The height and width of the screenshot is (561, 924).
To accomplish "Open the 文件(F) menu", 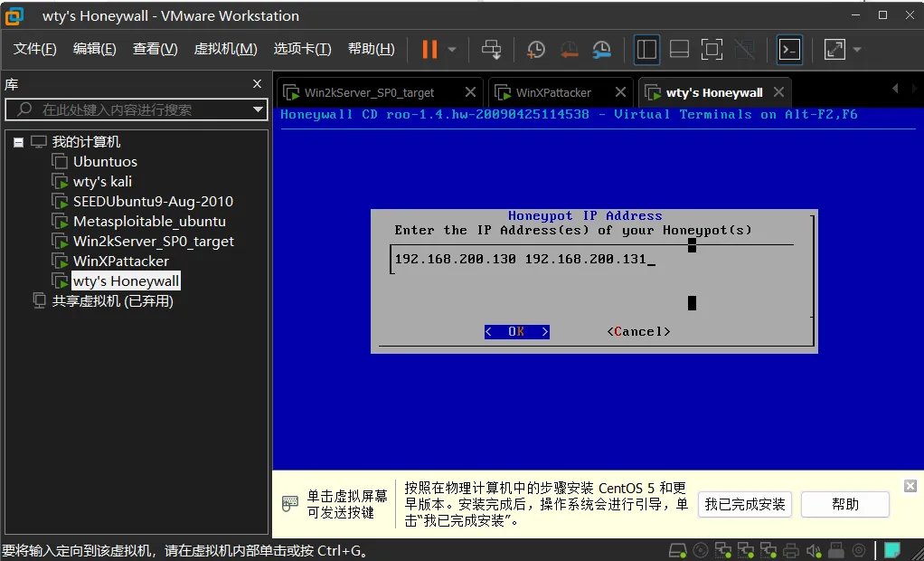I will 34,49.
